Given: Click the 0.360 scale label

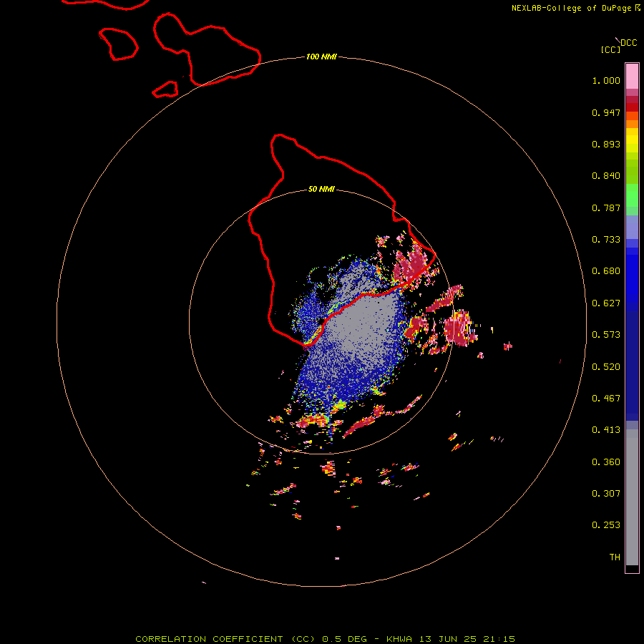Looking at the screenshot, I should (x=606, y=462).
